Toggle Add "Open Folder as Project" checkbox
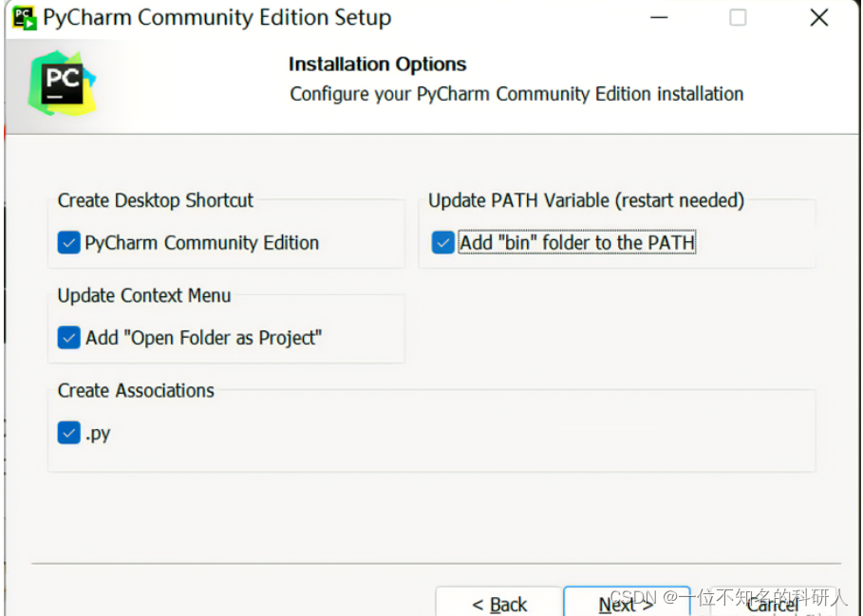 (x=68, y=338)
